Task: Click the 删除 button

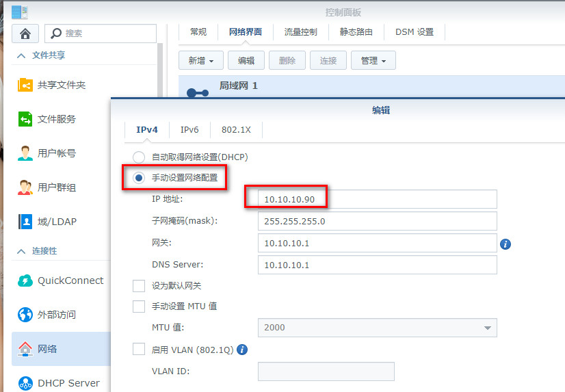Action: tap(287, 60)
